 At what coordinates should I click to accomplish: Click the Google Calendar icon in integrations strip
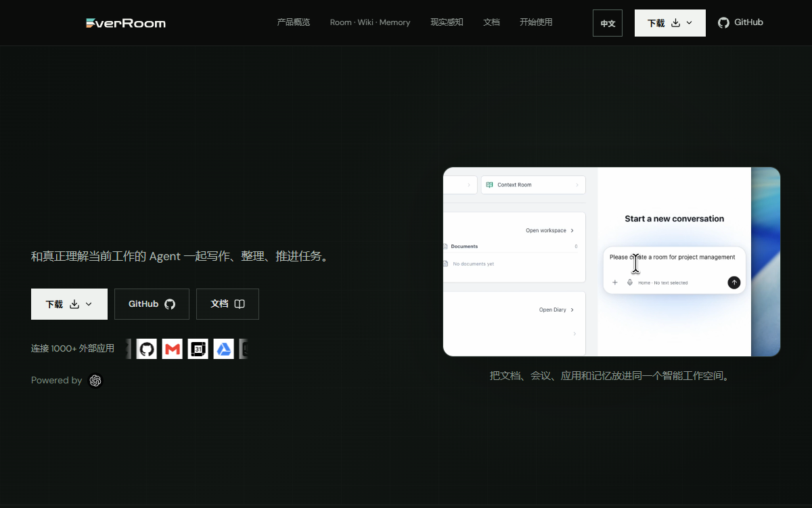point(198,350)
